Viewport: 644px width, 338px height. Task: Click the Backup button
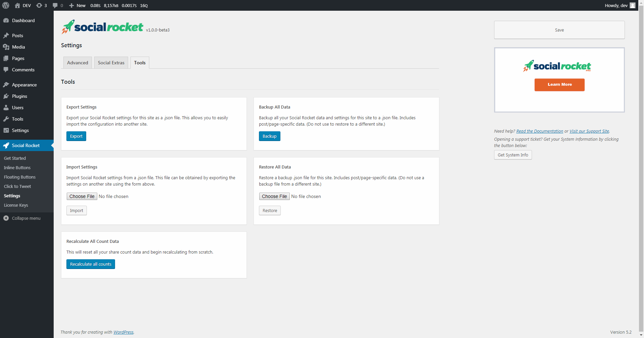coord(269,136)
